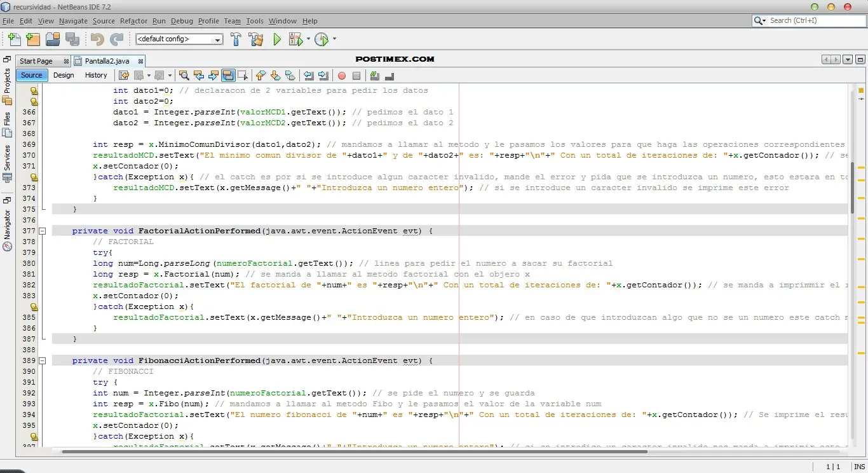Jump to last edit location icon
The height and width of the screenshot is (473, 868).
click(124, 75)
